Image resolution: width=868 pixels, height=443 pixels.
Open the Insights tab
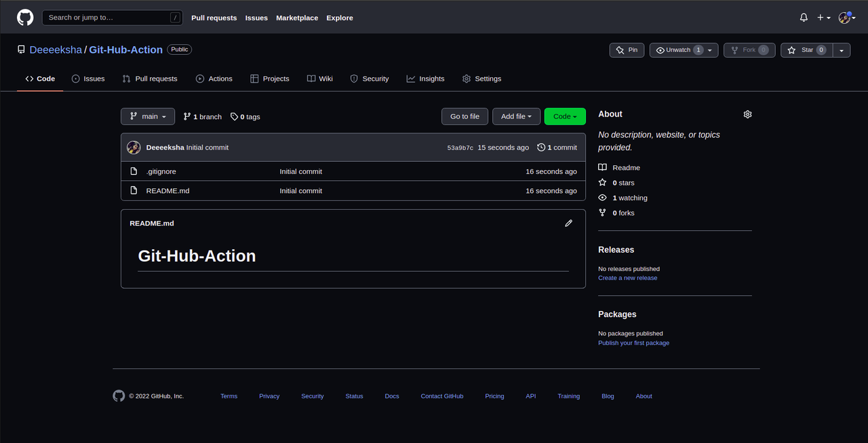(x=426, y=79)
